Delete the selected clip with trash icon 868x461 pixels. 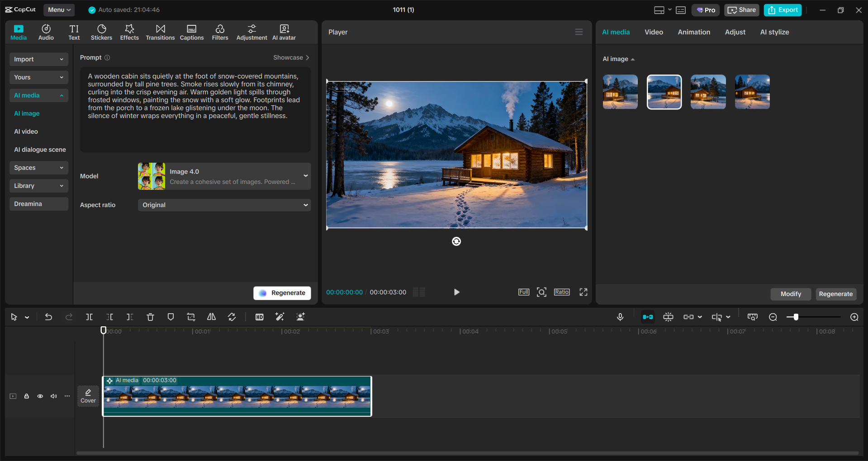coord(150,317)
